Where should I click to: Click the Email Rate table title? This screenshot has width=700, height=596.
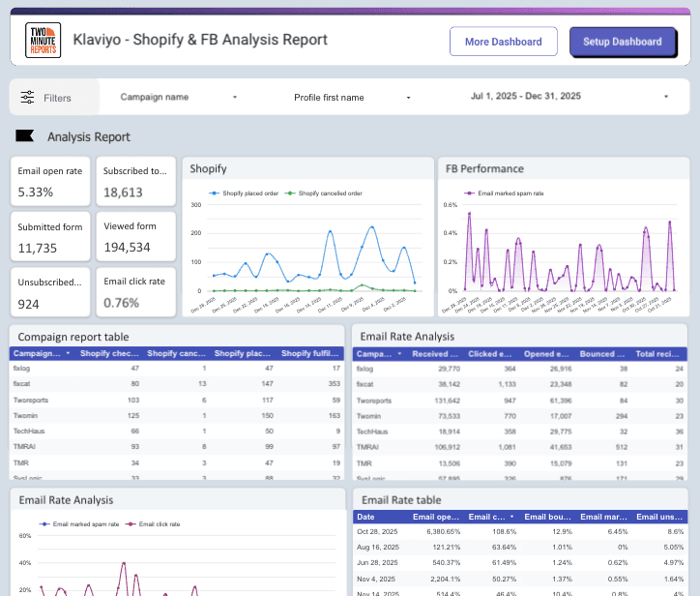401,500
